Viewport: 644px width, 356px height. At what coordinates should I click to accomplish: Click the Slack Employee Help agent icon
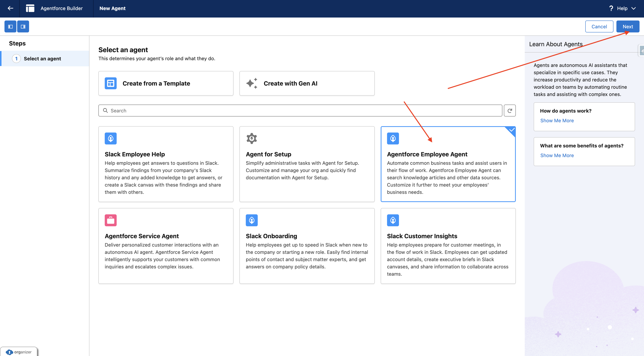tap(111, 138)
